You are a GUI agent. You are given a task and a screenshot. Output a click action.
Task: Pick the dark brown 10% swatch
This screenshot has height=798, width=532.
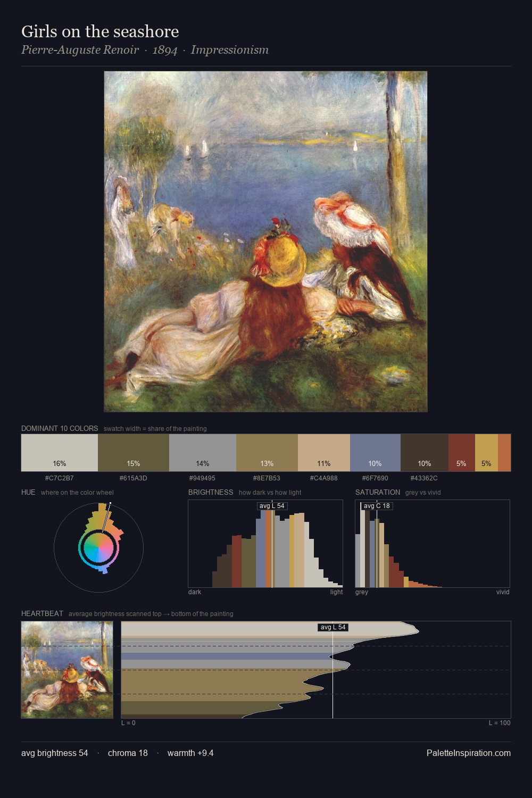click(425, 453)
